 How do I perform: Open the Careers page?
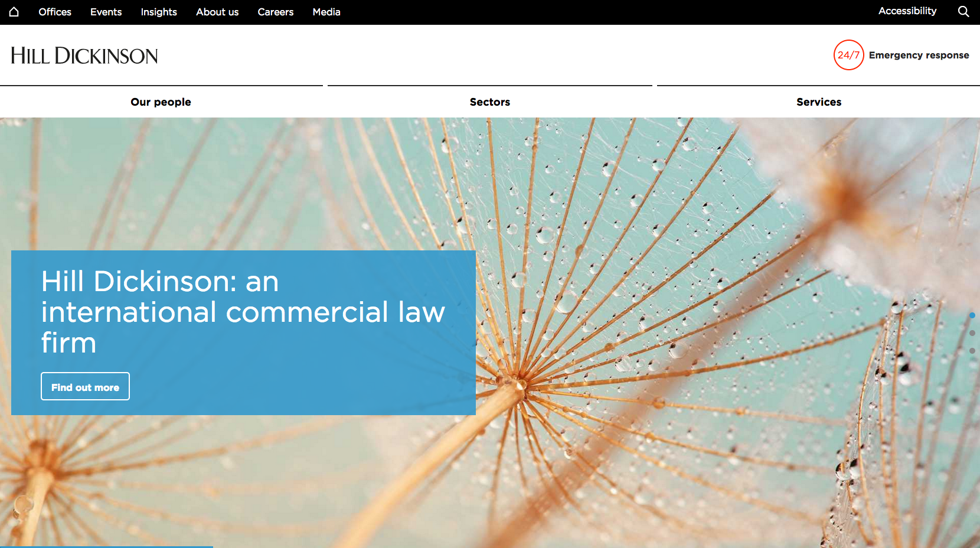point(276,12)
